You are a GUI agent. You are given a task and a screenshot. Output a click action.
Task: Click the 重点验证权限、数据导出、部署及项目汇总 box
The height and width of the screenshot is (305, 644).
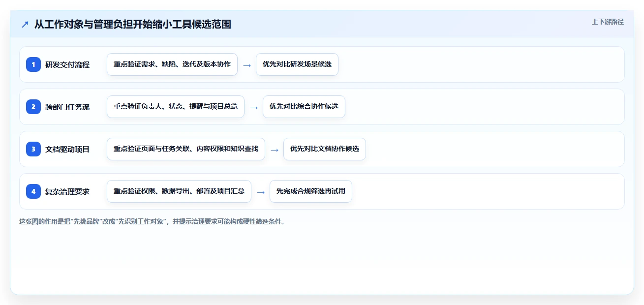[179, 191]
